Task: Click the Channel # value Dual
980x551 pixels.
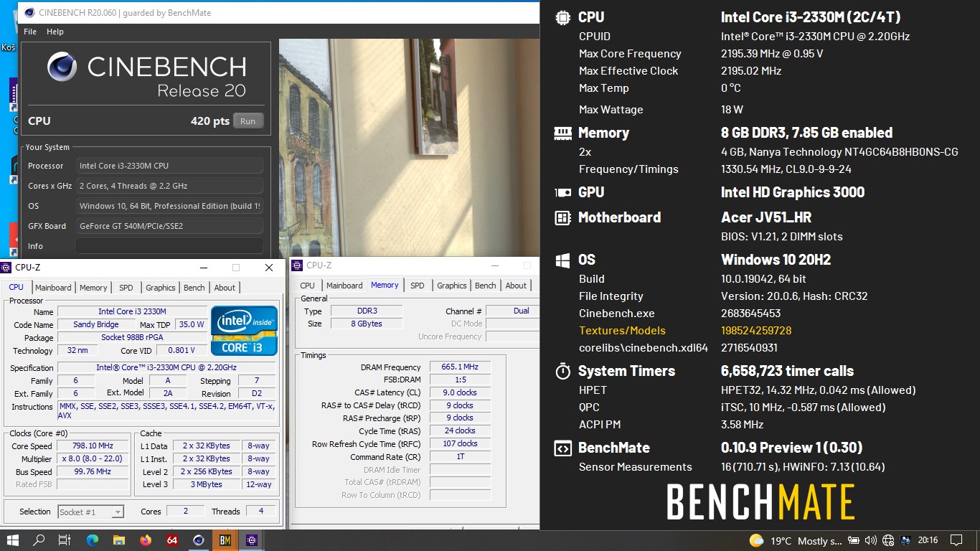Action: coord(512,311)
